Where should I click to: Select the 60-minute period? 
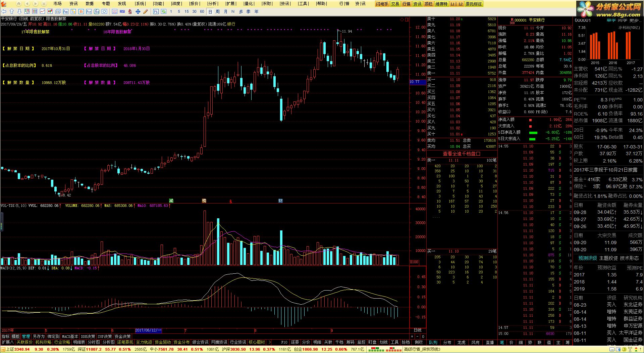tap(202, 11)
